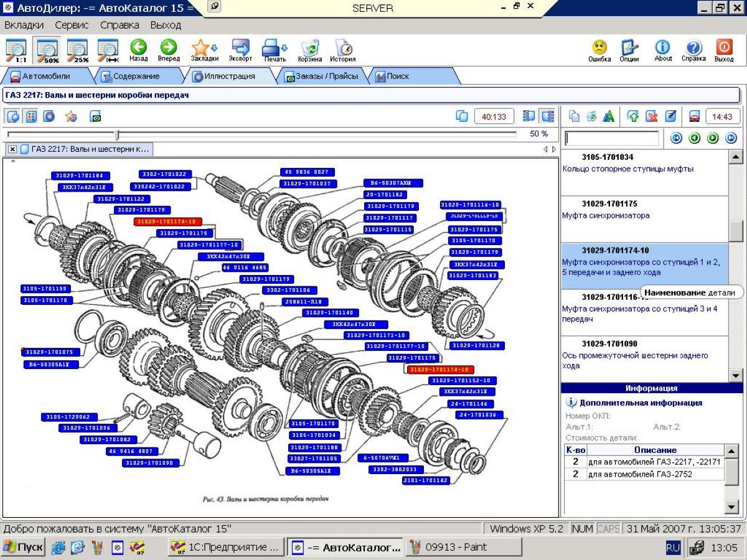Screen dimensions: 747x560
Task: Click the 14:43 counter button
Action: [722, 116]
